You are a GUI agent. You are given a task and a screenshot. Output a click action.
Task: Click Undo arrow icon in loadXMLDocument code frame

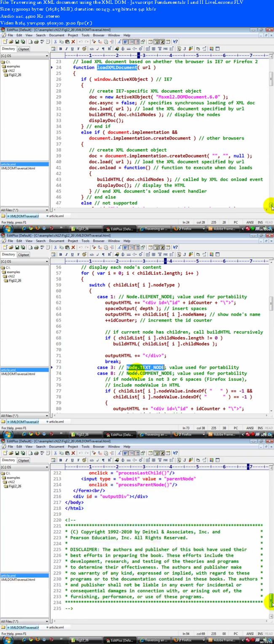81,42
